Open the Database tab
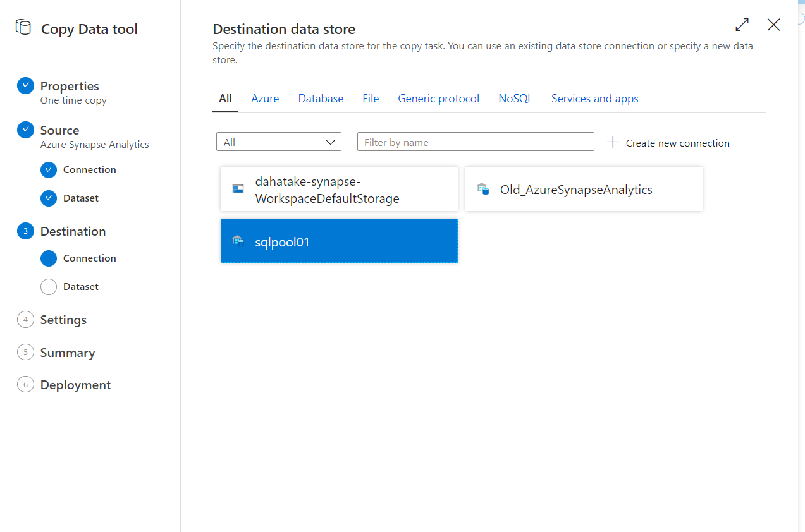The width and height of the screenshot is (805, 532). pyautogui.click(x=321, y=99)
